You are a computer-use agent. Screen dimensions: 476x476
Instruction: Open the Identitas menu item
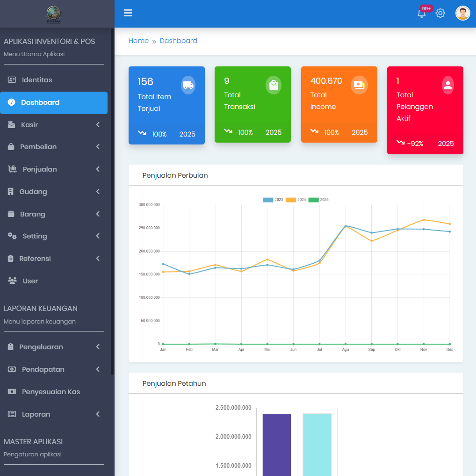[36, 80]
